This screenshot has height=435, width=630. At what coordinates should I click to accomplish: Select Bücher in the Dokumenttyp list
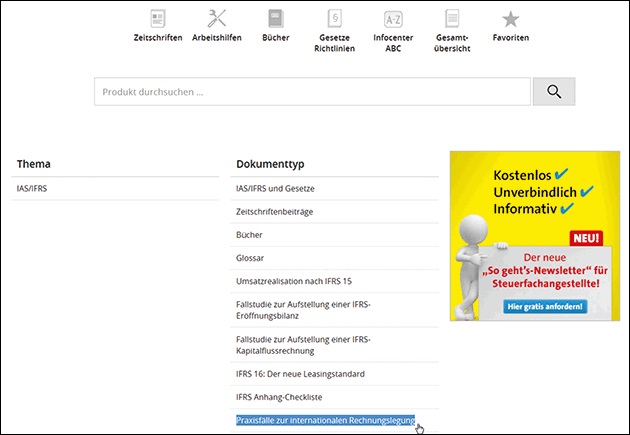tap(250, 235)
